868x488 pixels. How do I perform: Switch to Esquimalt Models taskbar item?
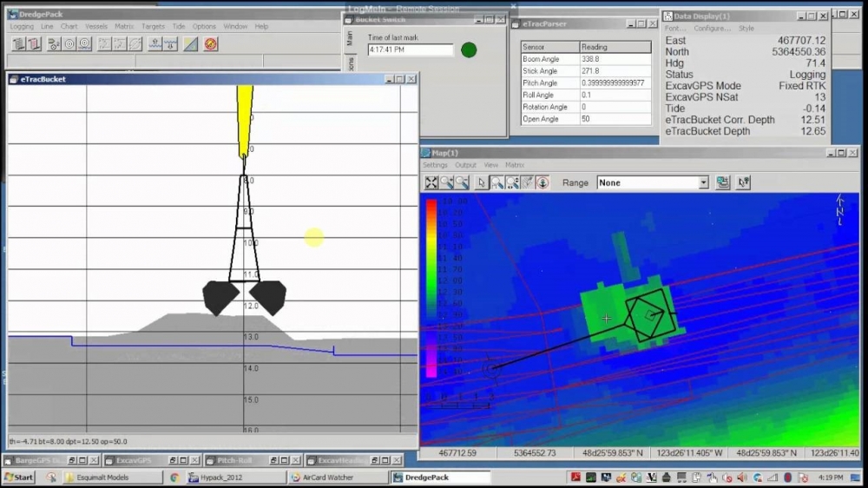tap(112, 477)
